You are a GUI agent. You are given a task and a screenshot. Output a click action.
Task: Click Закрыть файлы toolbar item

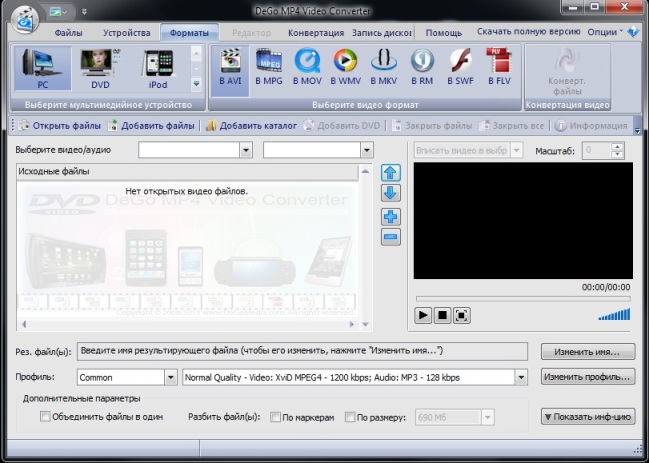click(432, 125)
